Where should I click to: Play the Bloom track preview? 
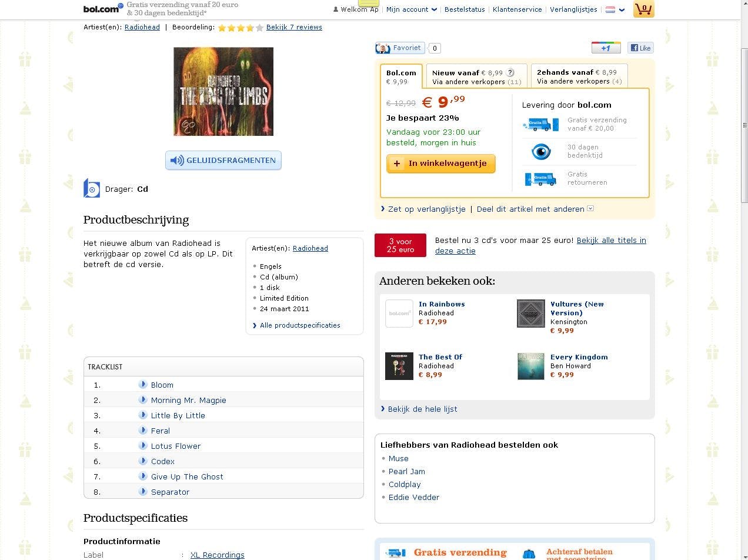point(143,385)
